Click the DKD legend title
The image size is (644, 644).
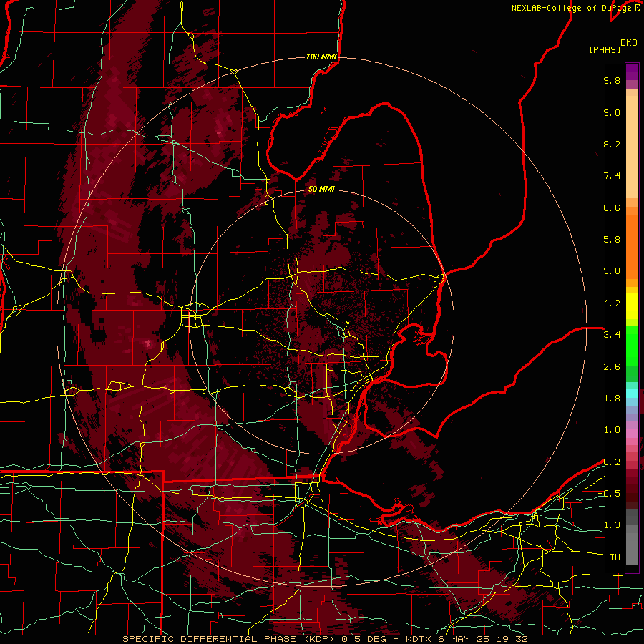tap(628, 43)
